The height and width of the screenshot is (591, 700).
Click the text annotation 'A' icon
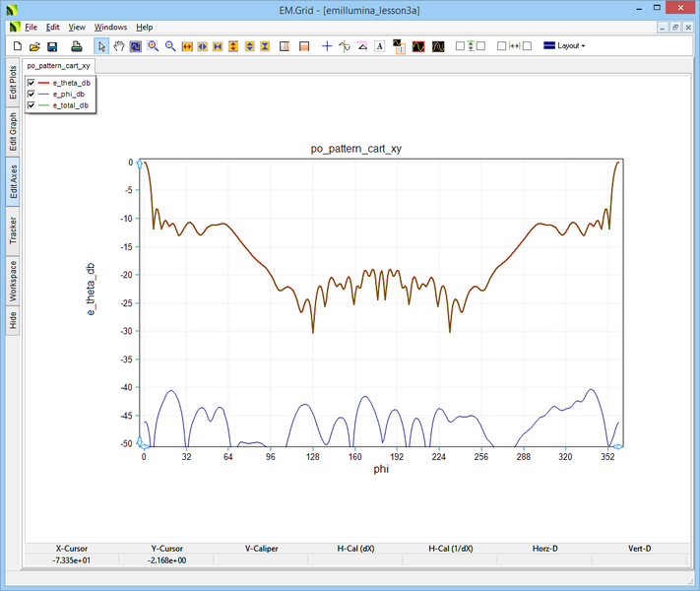pos(380,46)
